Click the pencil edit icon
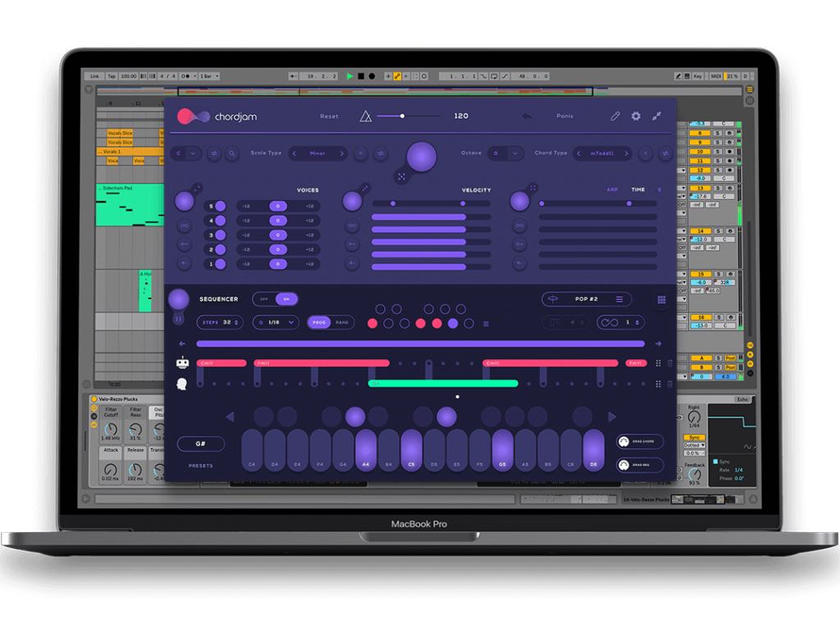Viewport: 840px width, 632px height. [615, 116]
